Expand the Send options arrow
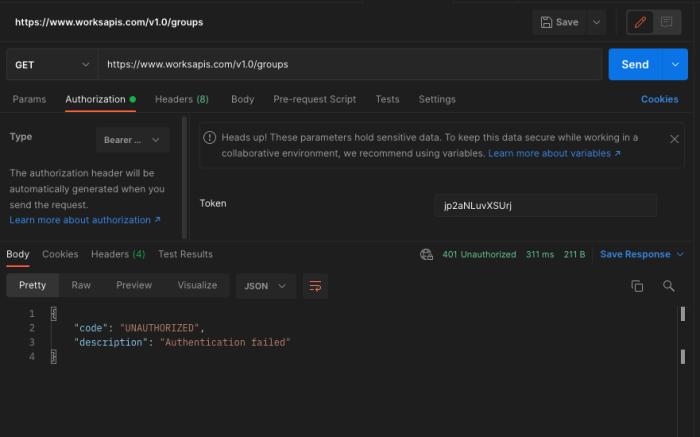 click(x=675, y=65)
